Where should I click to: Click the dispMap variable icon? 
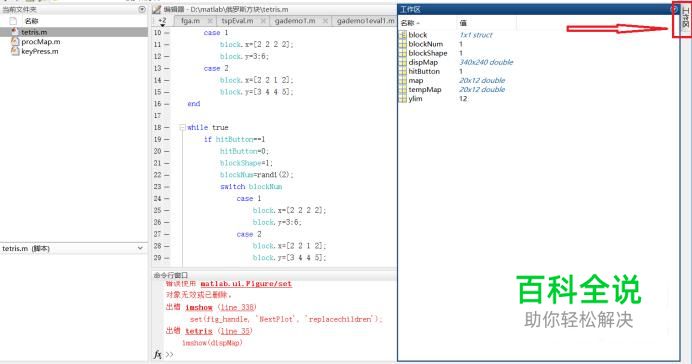tap(402, 62)
